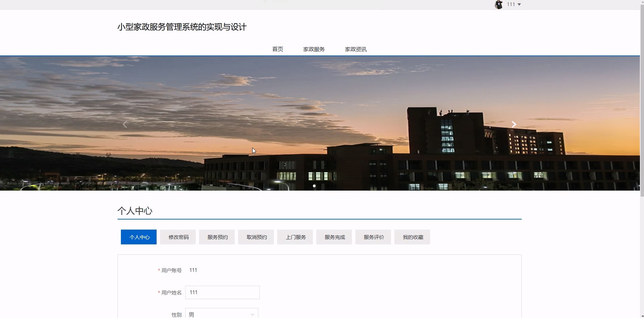Open the 取消预约 tab
The height and width of the screenshot is (318, 644).
256,237
